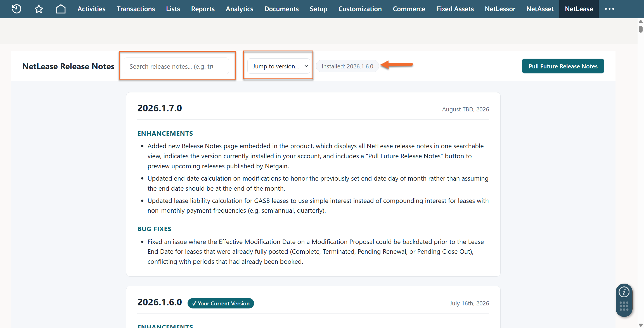
Task: Expand the Jump to version dropdown
Action: click(x=279, y=66)
